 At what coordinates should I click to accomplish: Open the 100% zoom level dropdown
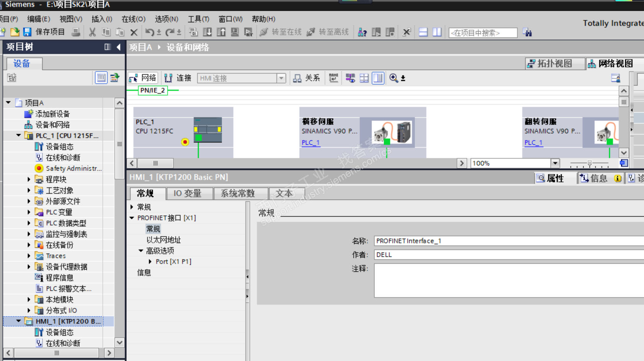[x=555, y=163]
